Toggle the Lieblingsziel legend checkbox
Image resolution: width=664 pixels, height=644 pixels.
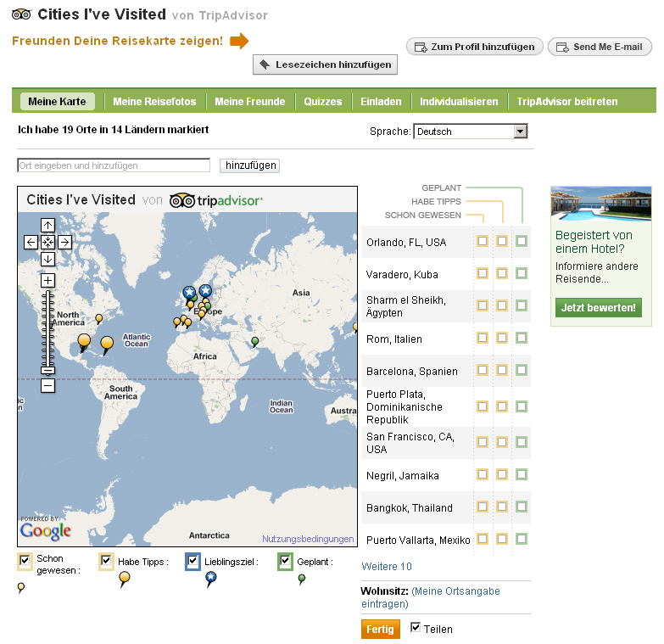(x=193, y=561)
